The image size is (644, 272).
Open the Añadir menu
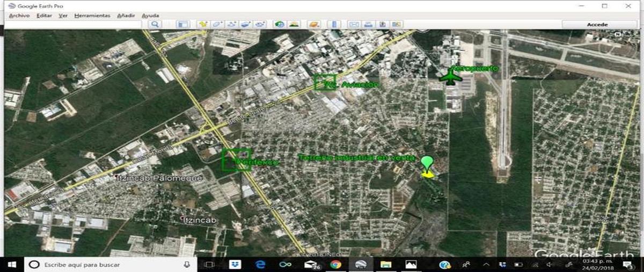pos(126,16)
